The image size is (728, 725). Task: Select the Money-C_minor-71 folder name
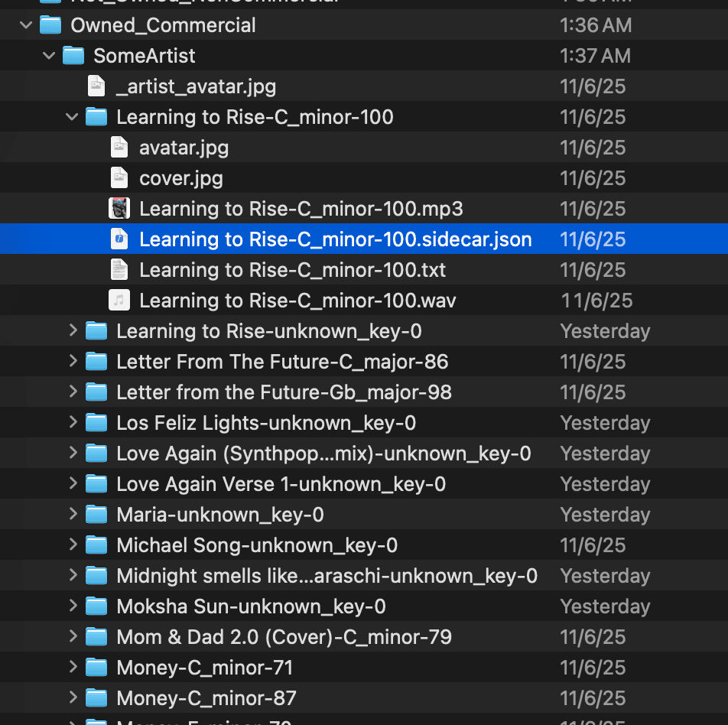click(204, 668)
